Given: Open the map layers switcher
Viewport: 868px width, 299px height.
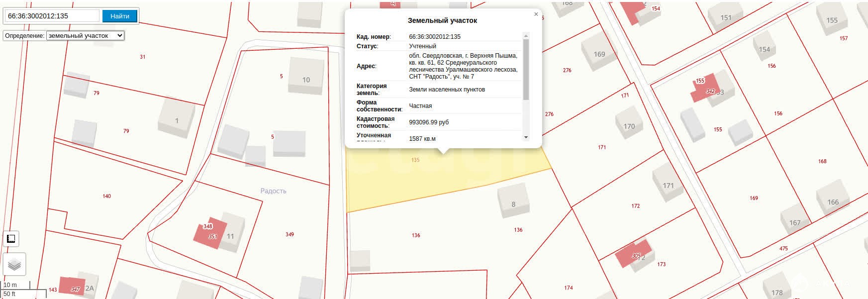Looking at the screenshot, I should pos(14,265).
